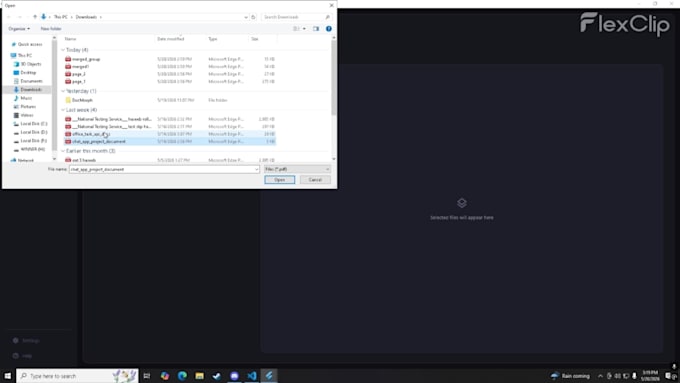The width and height of the screenshot is (680, 383).
Task: Open the Rain coming weather widget
Action: coord(570,376)
